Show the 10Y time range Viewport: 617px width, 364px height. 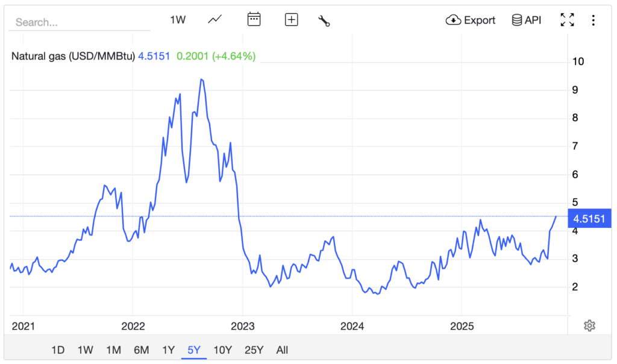click(222, 350)
